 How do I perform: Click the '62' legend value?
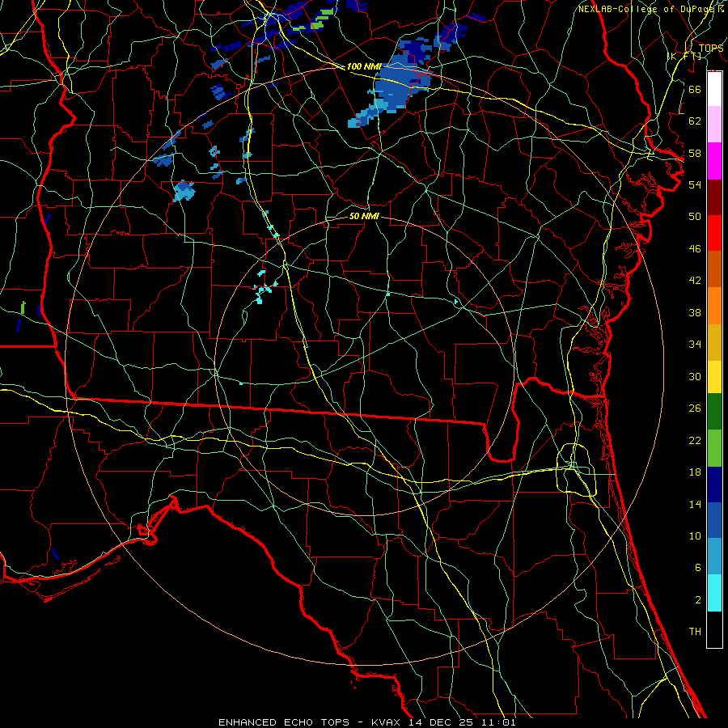pyautogui.click(x=695, y=121)
